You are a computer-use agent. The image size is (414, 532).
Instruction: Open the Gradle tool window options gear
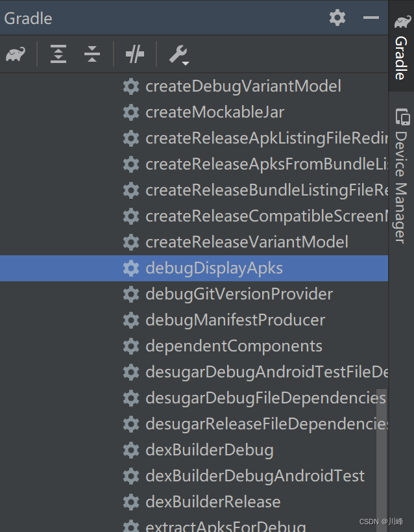pos(337,18)
